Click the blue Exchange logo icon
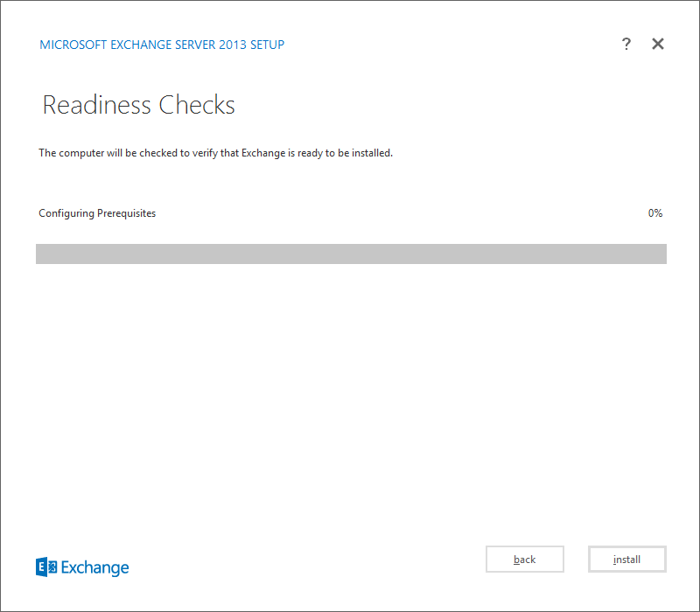 click(x=45, y=567)
